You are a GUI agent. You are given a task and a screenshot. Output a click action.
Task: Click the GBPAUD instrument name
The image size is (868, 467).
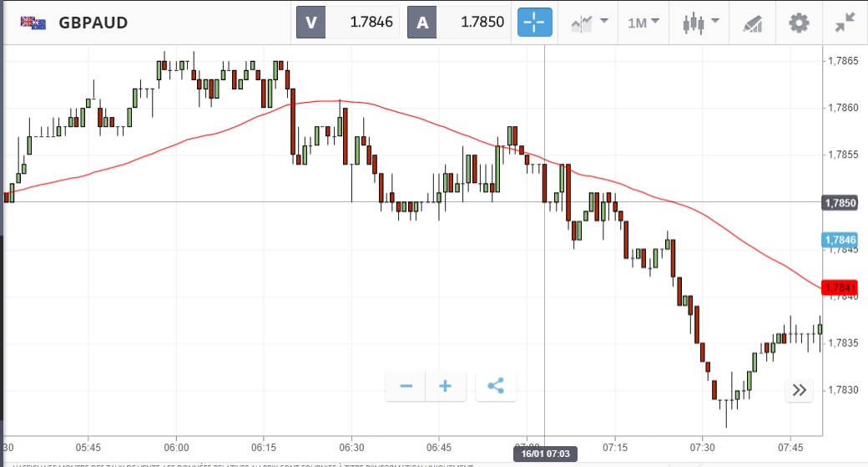coord(93,23)
